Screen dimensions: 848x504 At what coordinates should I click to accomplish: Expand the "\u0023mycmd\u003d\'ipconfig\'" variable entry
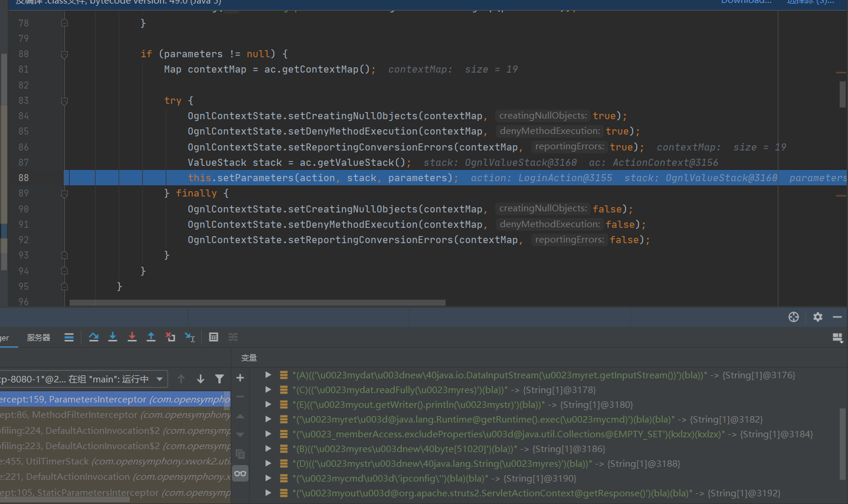coord(268,478)
